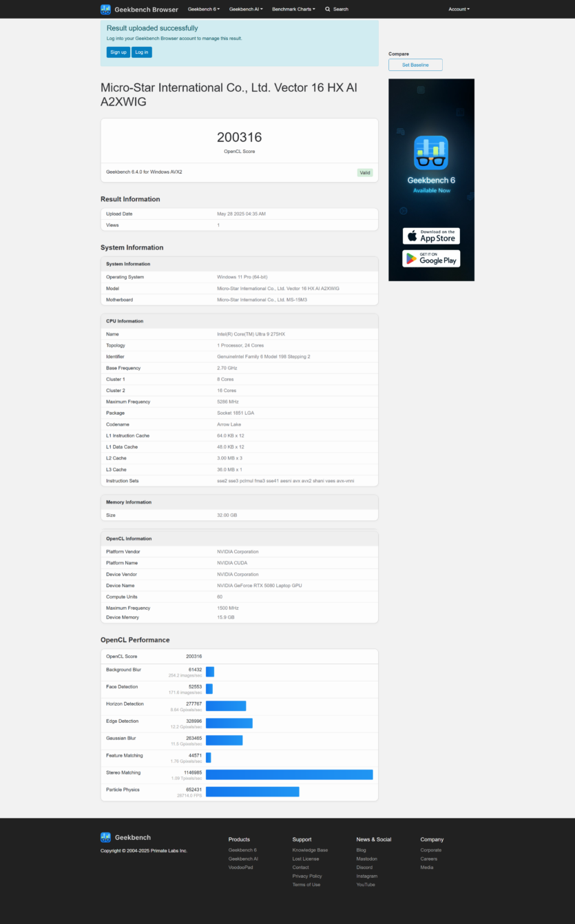575x924 pixels.
Task: Open the Geekbench 6 dropdown menu
Action: (x=204, y=9)
